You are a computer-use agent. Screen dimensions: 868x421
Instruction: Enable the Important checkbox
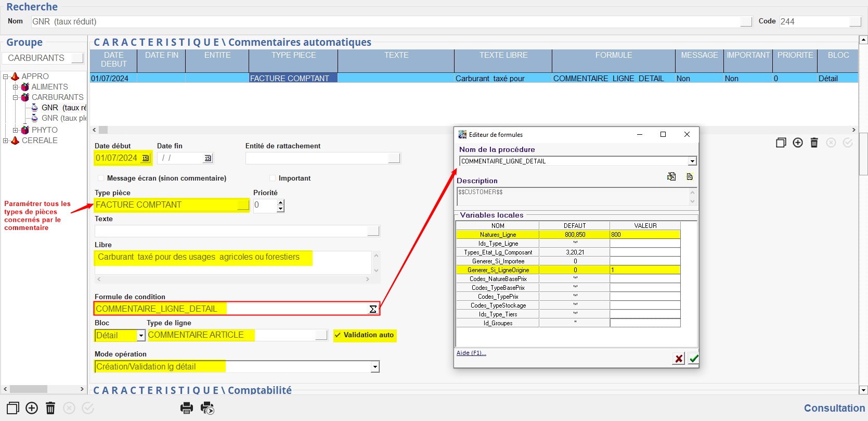coord(273,178)
